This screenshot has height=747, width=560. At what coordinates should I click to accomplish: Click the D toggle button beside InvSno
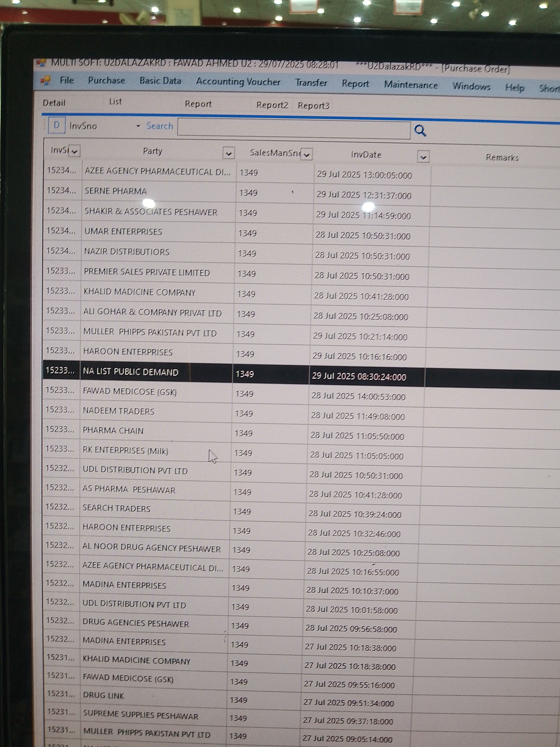point(56,125)
